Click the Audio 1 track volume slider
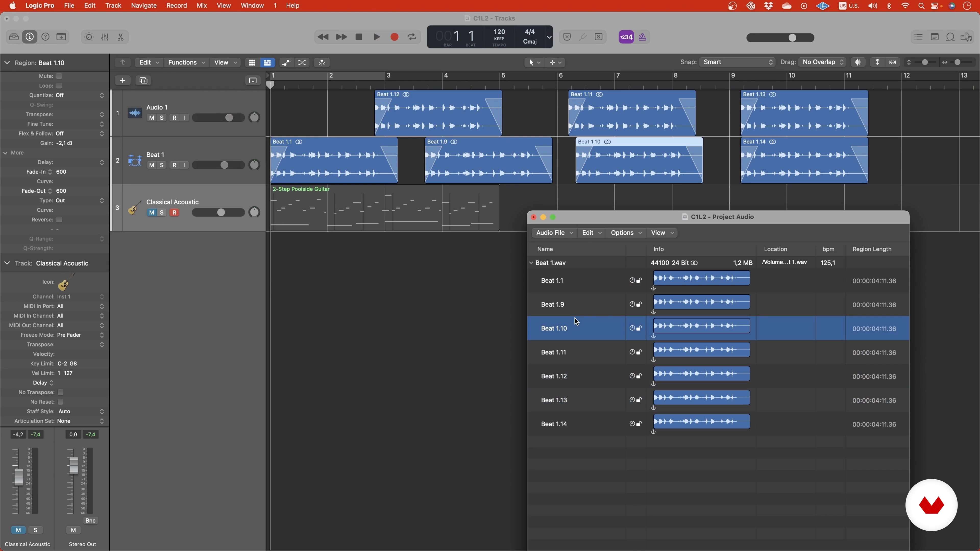 [x=218, y=118]
